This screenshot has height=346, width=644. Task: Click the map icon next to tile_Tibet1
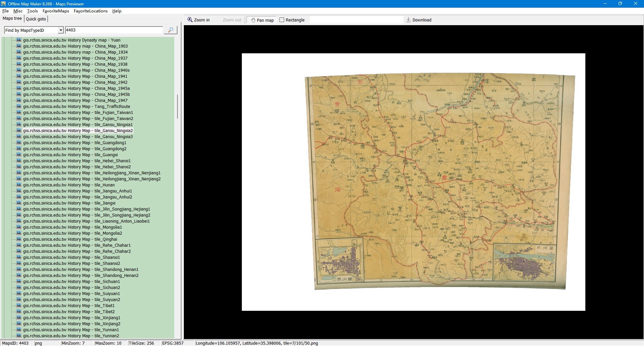19,306
